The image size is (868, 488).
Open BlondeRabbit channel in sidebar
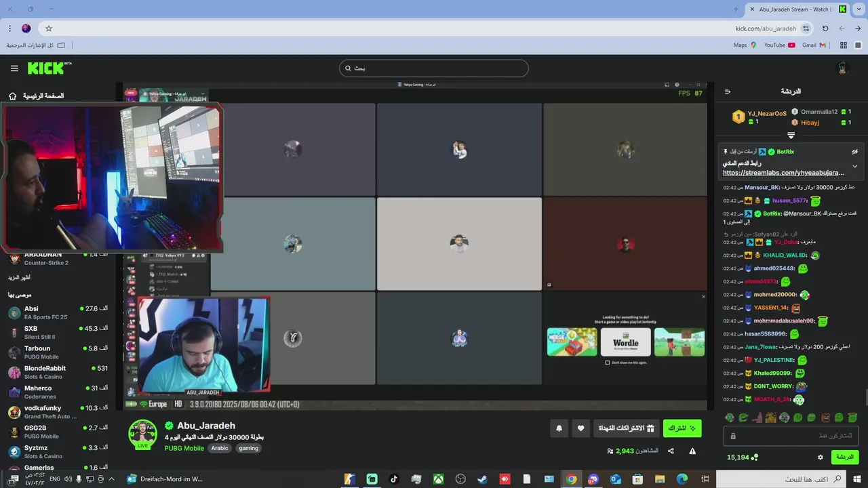coord(58,372)
